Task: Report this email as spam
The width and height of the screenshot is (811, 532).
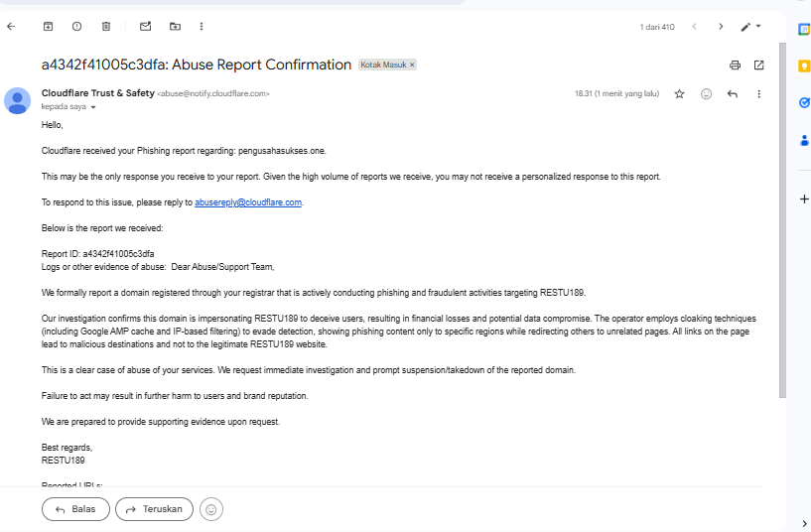Action: coord(76,27)
